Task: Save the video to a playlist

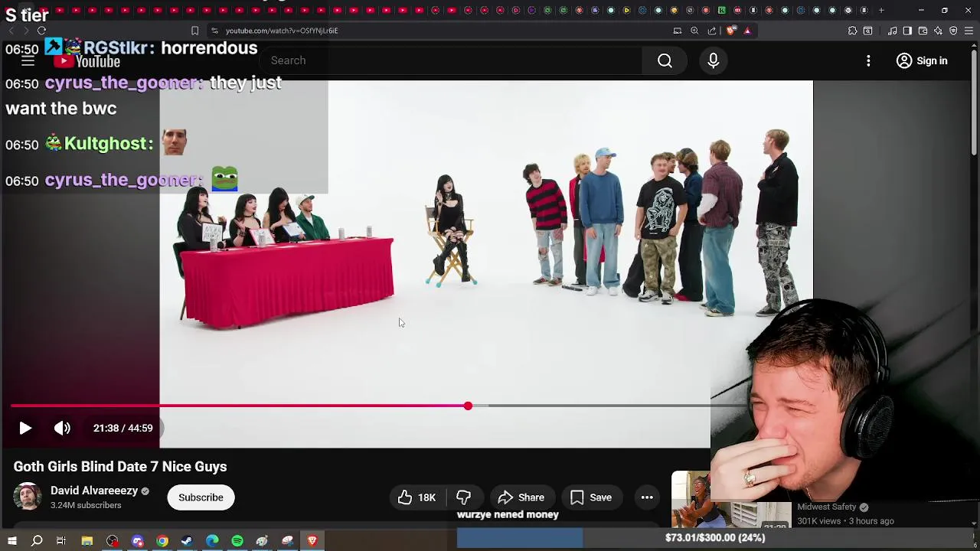Action: [590, 497]
